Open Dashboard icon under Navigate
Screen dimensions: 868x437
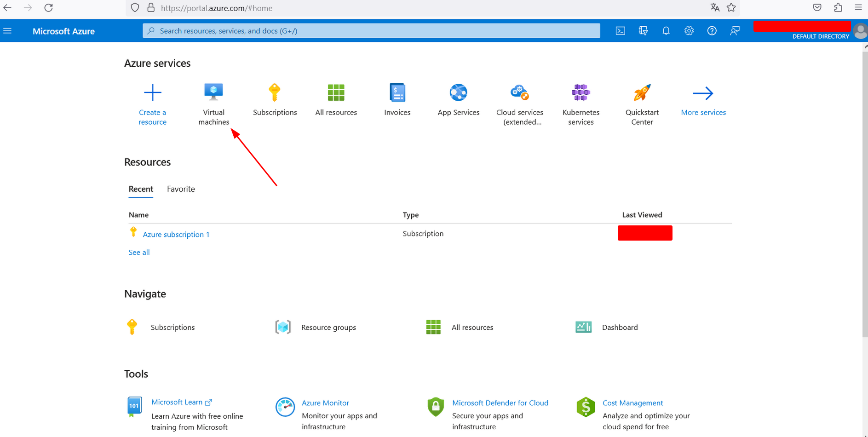(x=584, y=327)
